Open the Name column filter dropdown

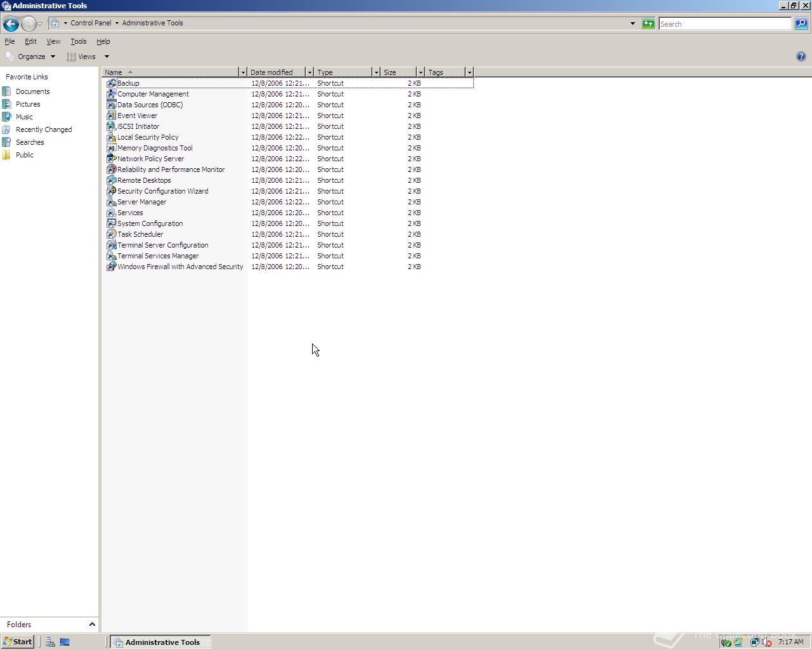tap(243, 72)
